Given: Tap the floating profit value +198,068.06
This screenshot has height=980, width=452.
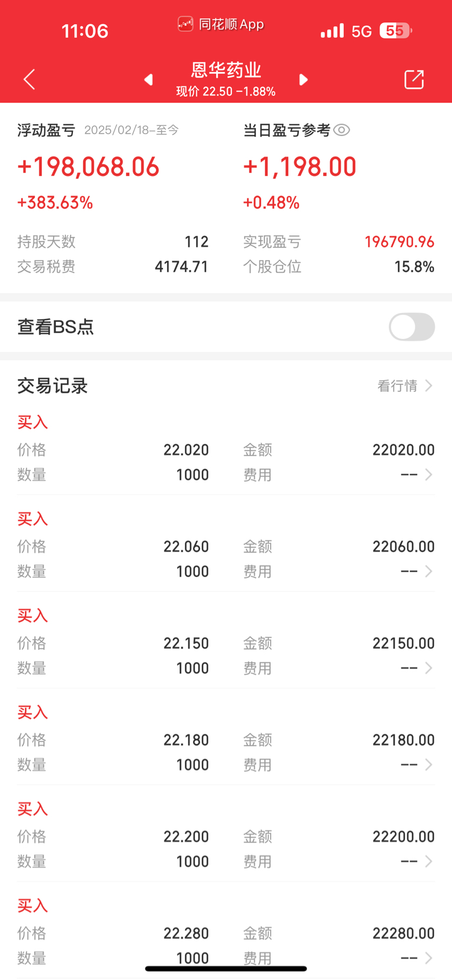Looking at the screenshot, I should pos(88,167).
